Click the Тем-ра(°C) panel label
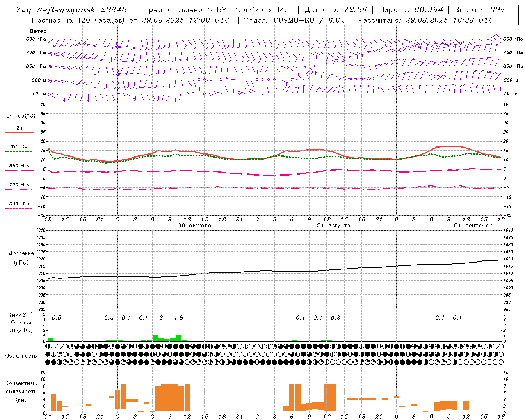The height and width of the screenshot is (420, 525). [x=19, y=116]
